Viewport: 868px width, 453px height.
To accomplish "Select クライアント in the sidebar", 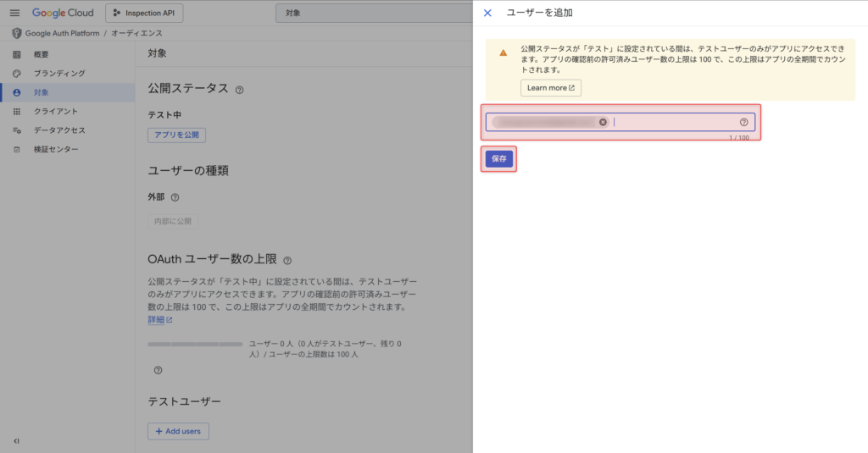I will click(x=55, y=111).
